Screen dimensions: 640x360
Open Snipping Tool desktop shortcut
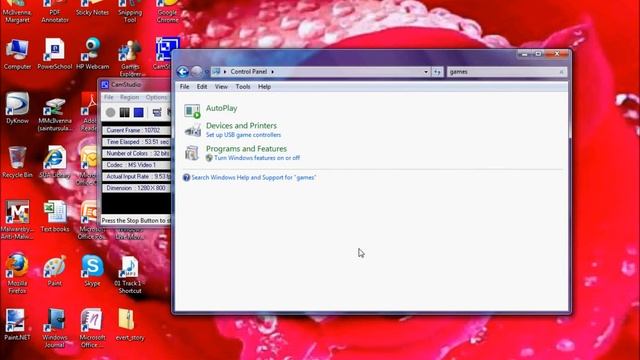[130, 12]
